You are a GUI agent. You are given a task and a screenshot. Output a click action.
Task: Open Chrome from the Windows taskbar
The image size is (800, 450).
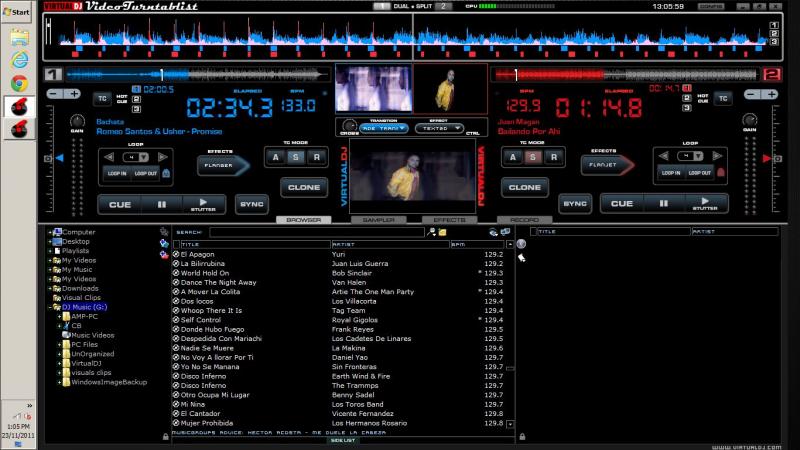pos(19,83)
